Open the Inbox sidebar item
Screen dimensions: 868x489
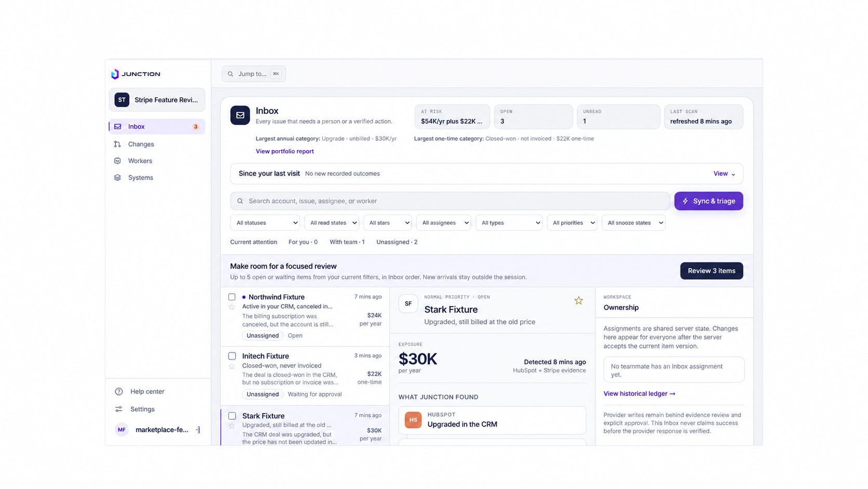[157, 126]
